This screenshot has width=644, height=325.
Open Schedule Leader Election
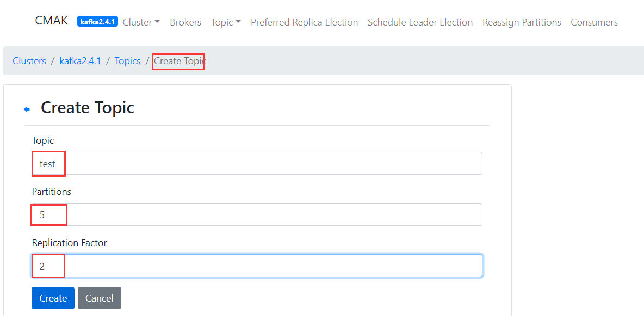(420, 22)
